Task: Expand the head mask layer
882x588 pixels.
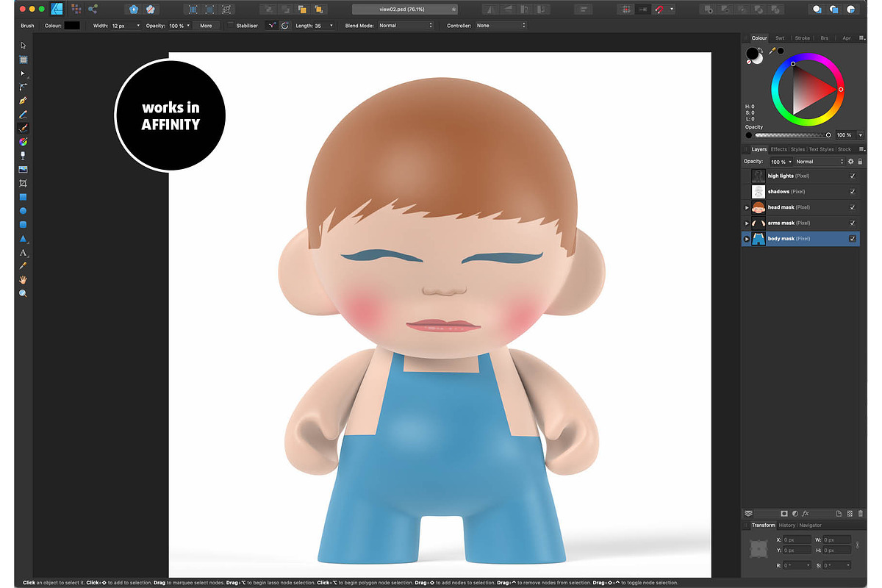Action: click(747, 207)
